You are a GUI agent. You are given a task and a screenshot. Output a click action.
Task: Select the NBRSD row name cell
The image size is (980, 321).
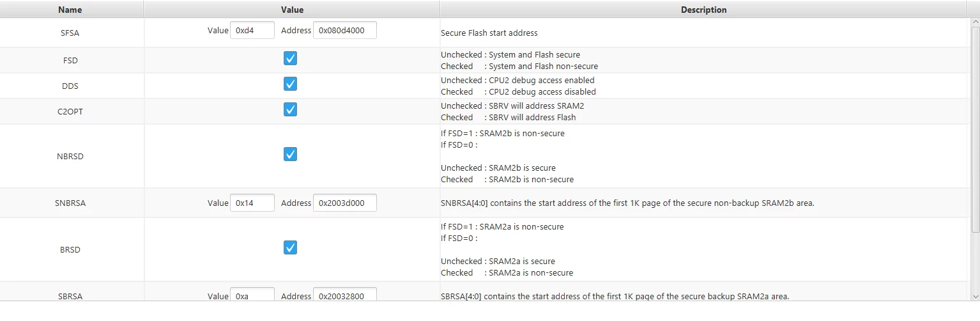pos(70,156)
